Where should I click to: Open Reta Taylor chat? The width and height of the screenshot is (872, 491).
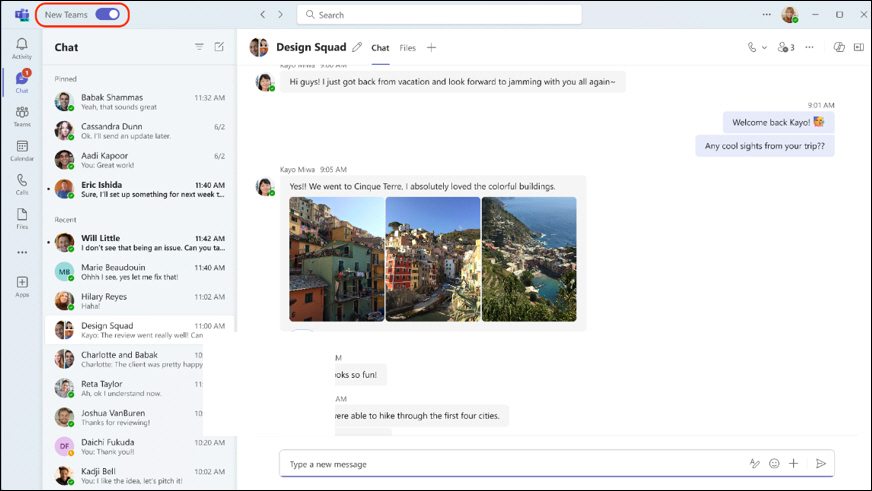pos(125,388)
